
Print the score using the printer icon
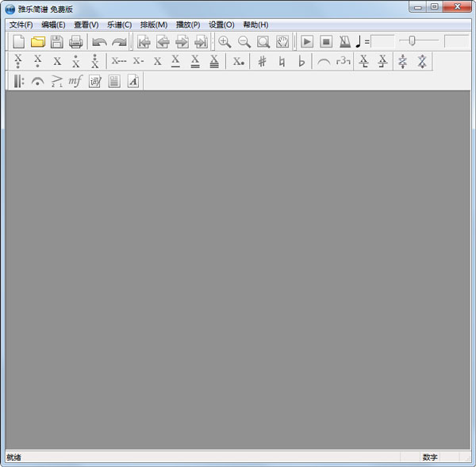(x=75, y=42)
